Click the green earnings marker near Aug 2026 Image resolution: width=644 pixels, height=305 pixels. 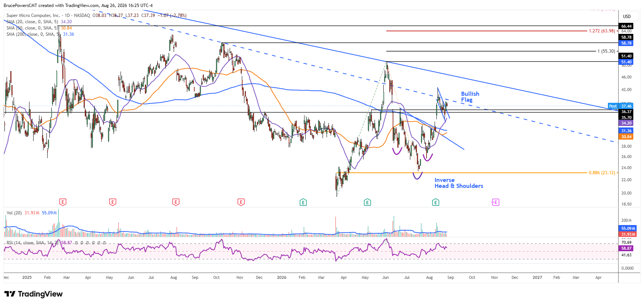(436, 202)
